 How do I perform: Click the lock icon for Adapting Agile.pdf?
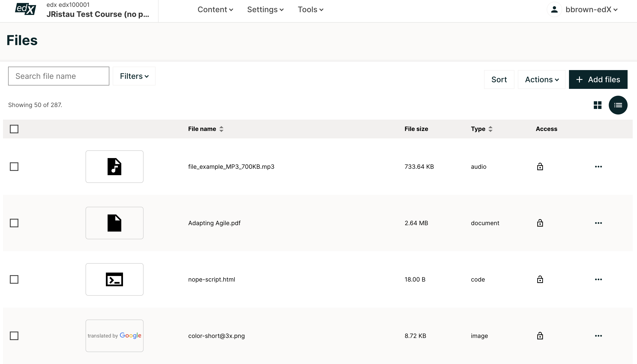540,223
